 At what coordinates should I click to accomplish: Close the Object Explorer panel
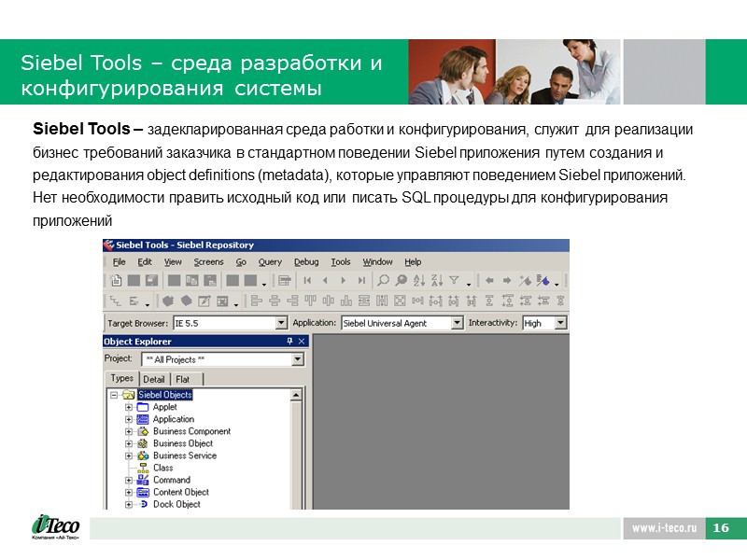pyautogui.click(x=302, y=341)
